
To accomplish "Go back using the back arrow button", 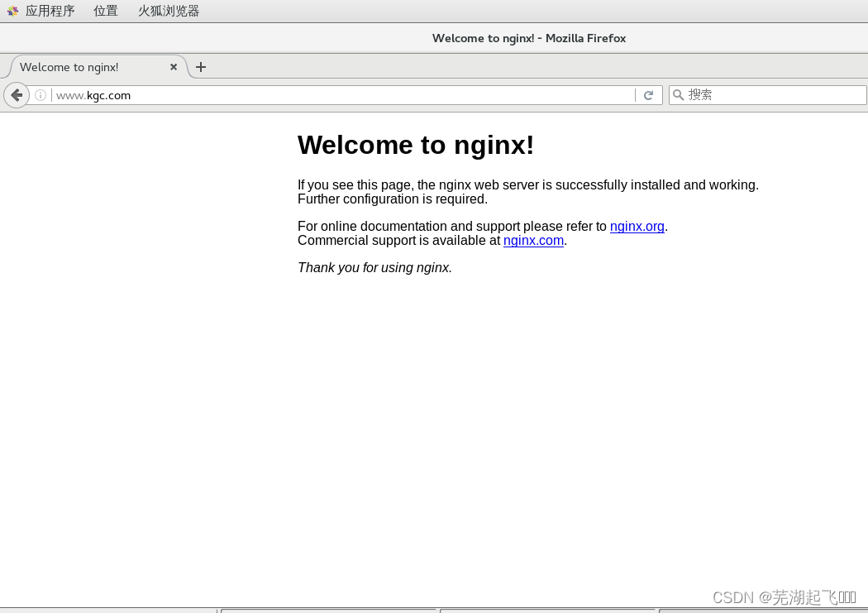I will click(17, 95).
